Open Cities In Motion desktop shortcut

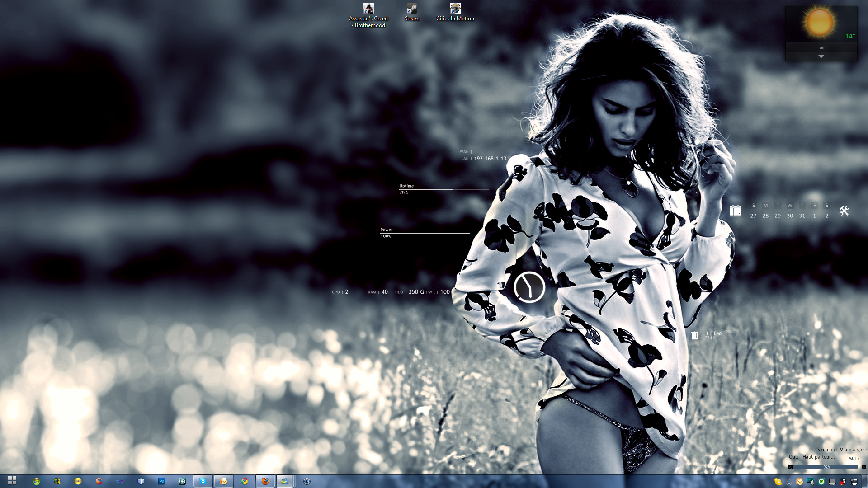455,13
